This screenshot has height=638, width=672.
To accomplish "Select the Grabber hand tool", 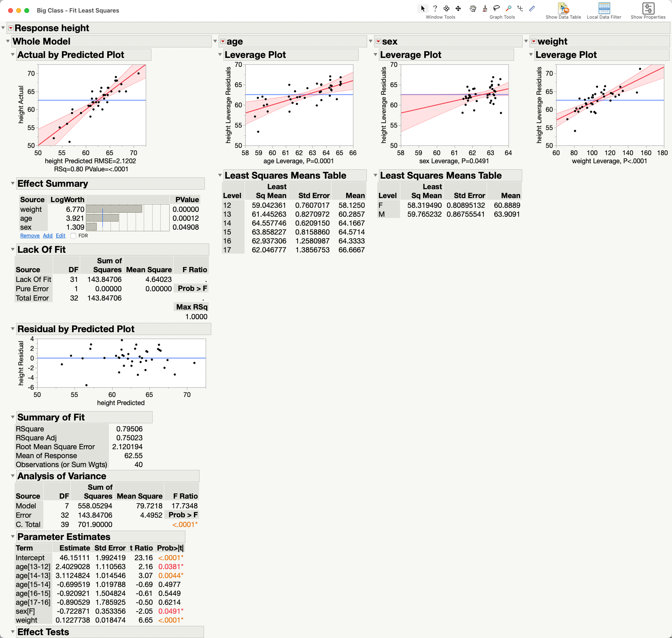I will 472,8.
